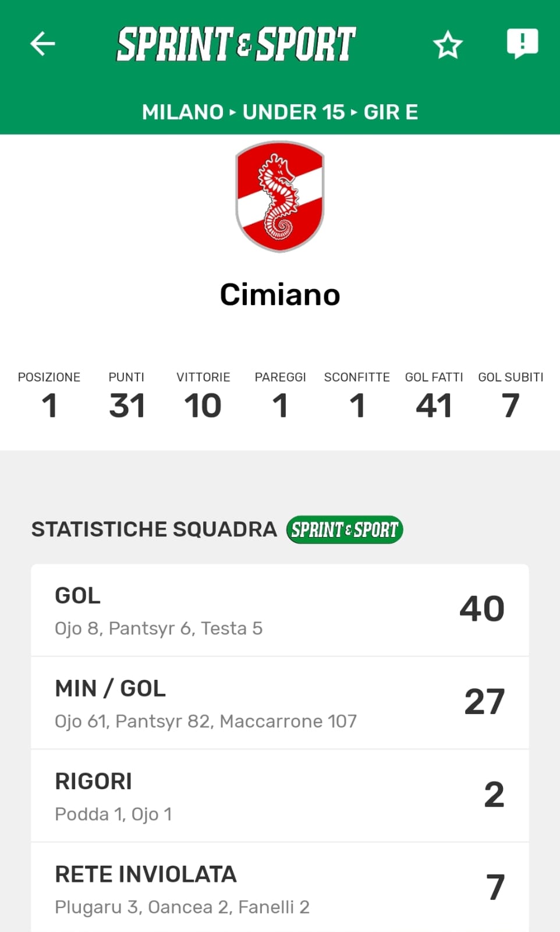This screenshot has width=560, height=932.
Task: Open the MIN / GOL statistics row
Action: pos(280,703)
